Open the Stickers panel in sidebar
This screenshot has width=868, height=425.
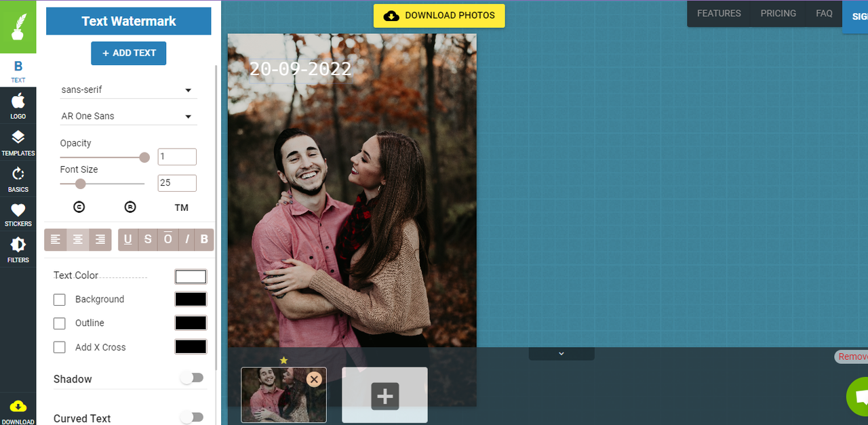(x=18, y=215)
